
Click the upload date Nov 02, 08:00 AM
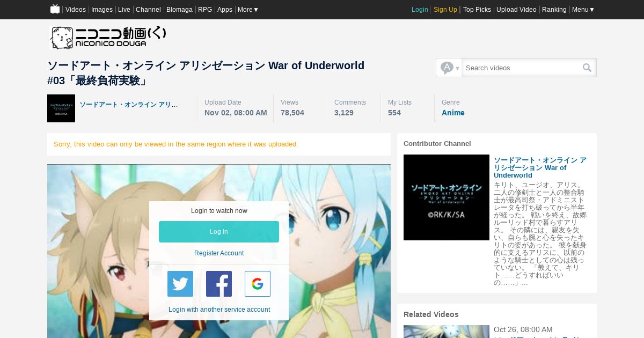tap(236, 113)
